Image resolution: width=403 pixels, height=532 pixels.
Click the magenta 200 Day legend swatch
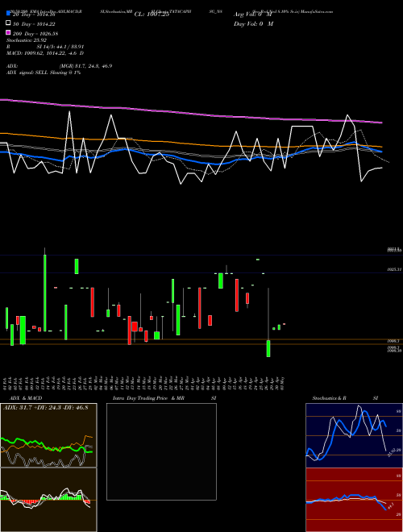click(x=9, y=32)
